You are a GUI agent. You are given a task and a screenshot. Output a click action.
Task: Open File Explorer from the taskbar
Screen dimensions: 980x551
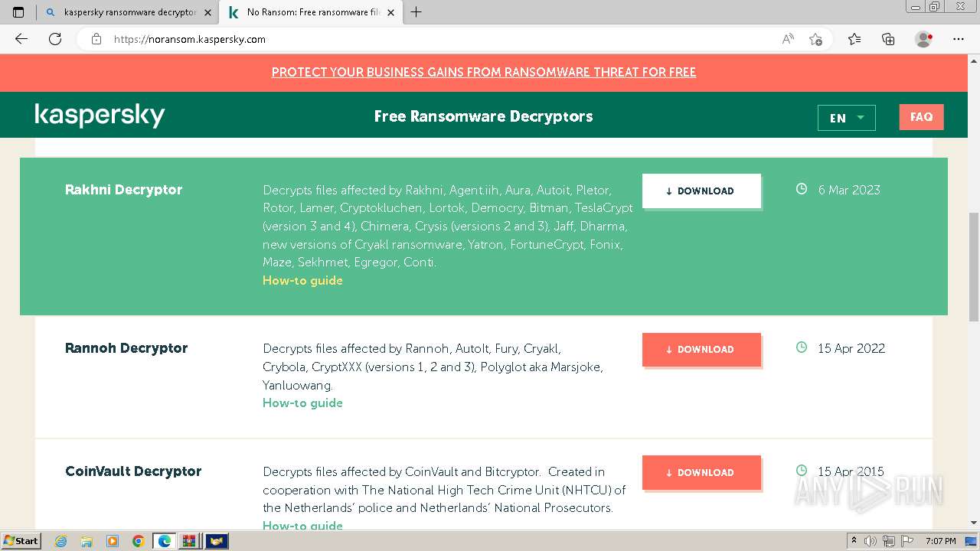[x=87, y=541]
